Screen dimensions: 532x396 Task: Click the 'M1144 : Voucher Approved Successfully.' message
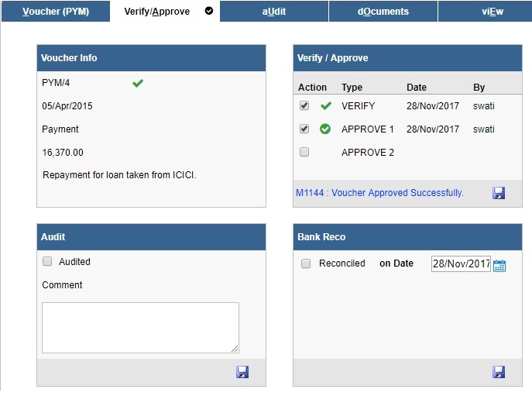coord(379,193)
